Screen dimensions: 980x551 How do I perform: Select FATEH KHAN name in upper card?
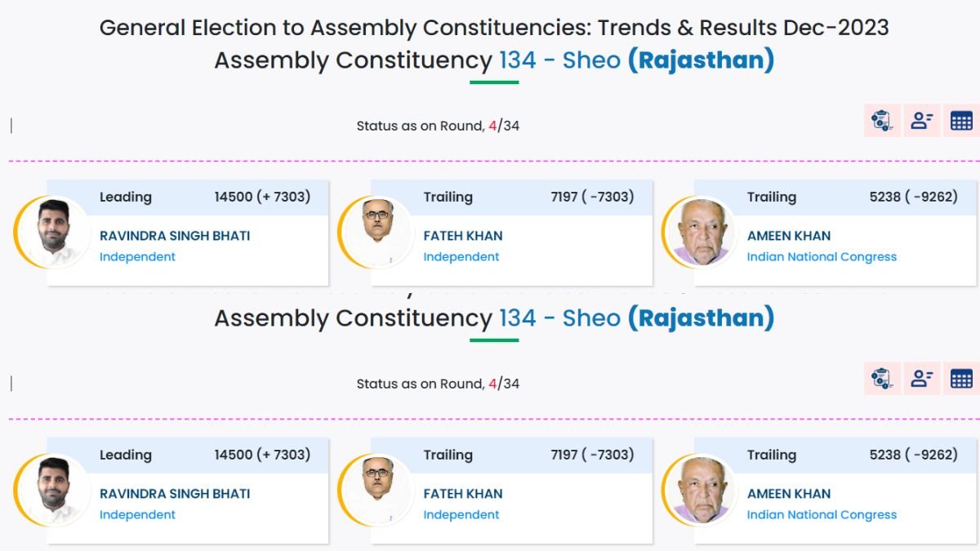(x=462, y=236)
